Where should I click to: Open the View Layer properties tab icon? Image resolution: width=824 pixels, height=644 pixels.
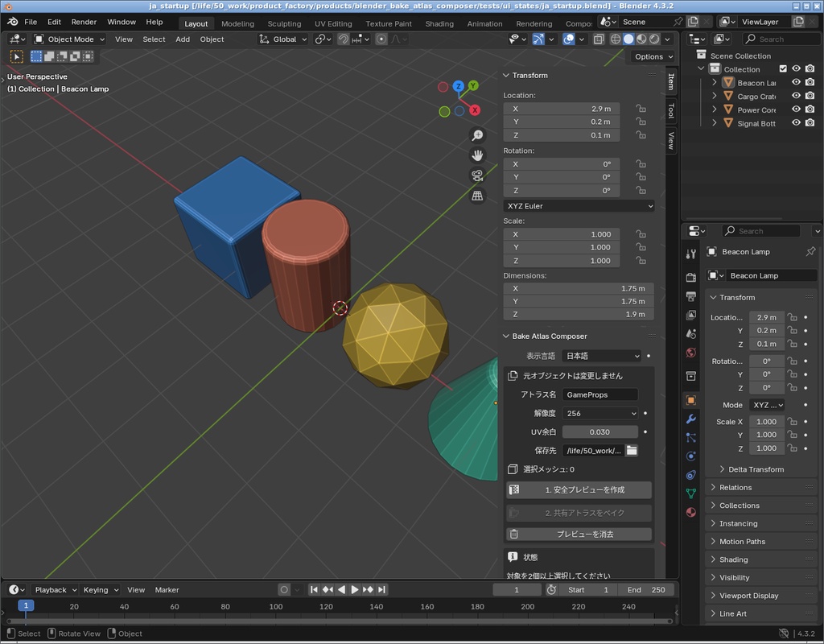point(691,315)
